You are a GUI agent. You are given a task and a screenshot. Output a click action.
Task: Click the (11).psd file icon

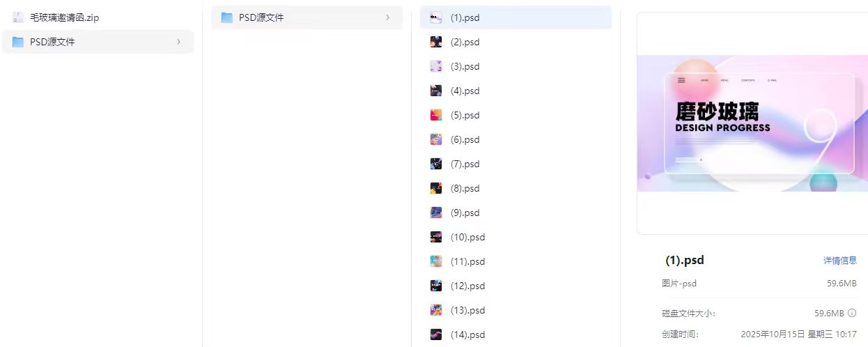click(436, 261)
